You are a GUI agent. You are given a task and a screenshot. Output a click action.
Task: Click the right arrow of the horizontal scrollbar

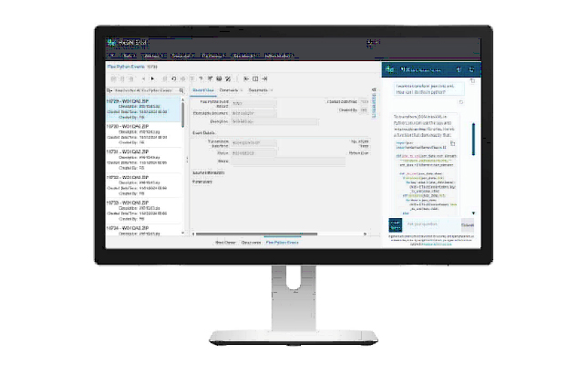[365, 234]
